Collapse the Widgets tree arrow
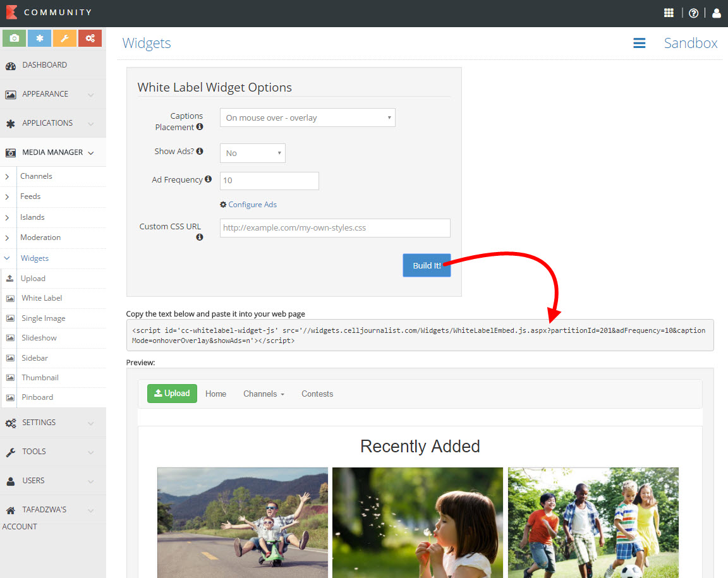This screenshot has width=728, height=578. (7, 258)
